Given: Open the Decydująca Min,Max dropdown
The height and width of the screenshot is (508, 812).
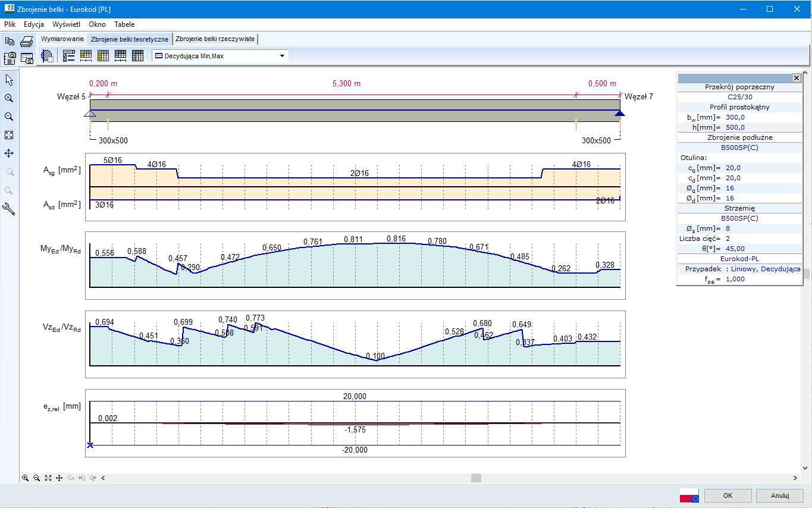Looking at the screenshot, I should click(282, 56).
